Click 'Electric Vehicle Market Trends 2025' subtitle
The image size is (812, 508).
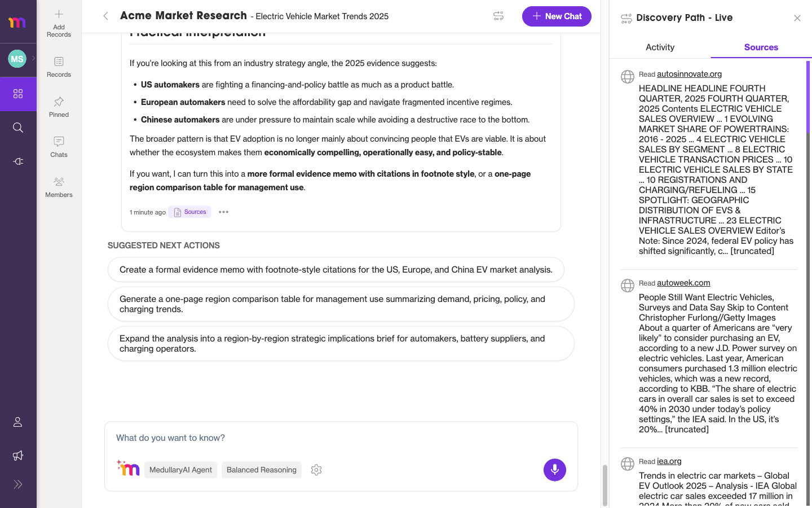click(x=322, y=16)
